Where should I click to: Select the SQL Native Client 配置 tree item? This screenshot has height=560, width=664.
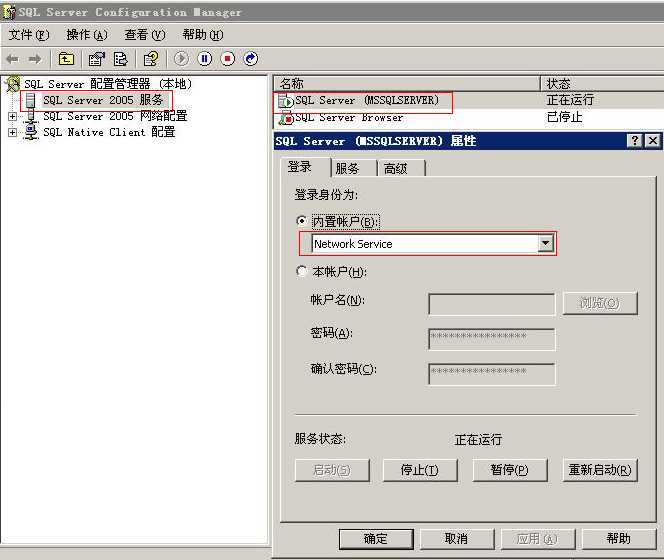109,132
